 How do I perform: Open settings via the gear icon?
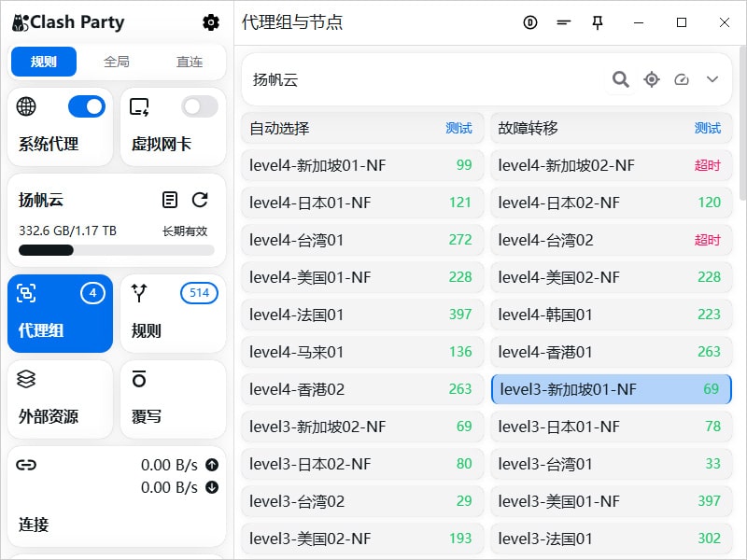pos(211,22)
